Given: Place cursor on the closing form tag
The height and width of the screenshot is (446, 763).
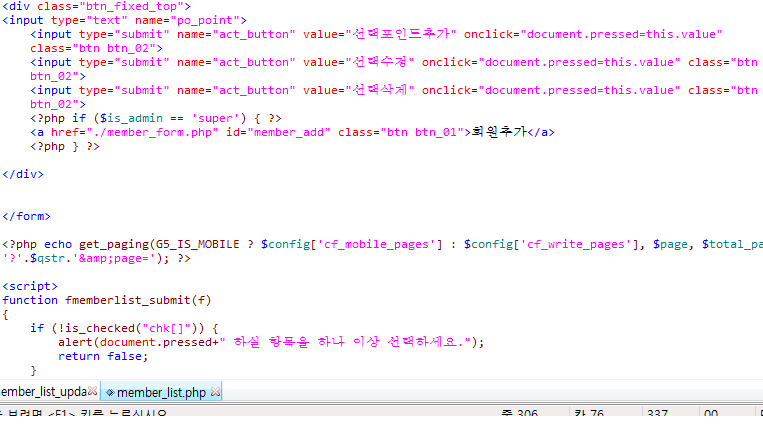Looking at the screenshot, I should tap(26, 215).
